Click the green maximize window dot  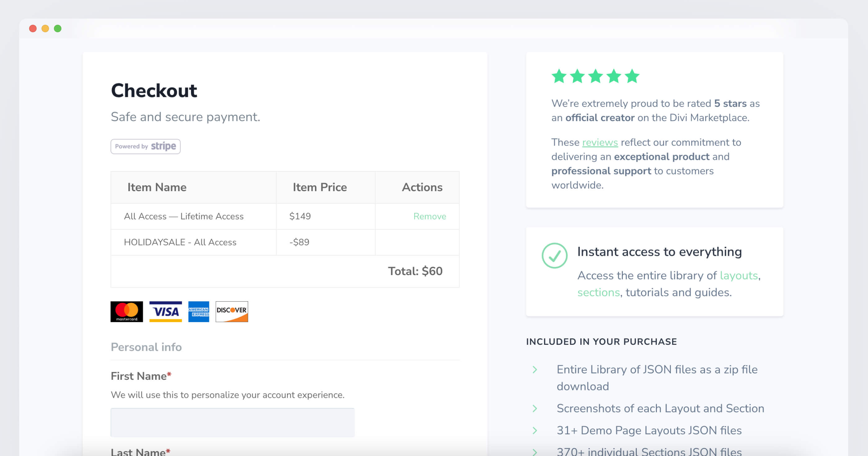58,28
